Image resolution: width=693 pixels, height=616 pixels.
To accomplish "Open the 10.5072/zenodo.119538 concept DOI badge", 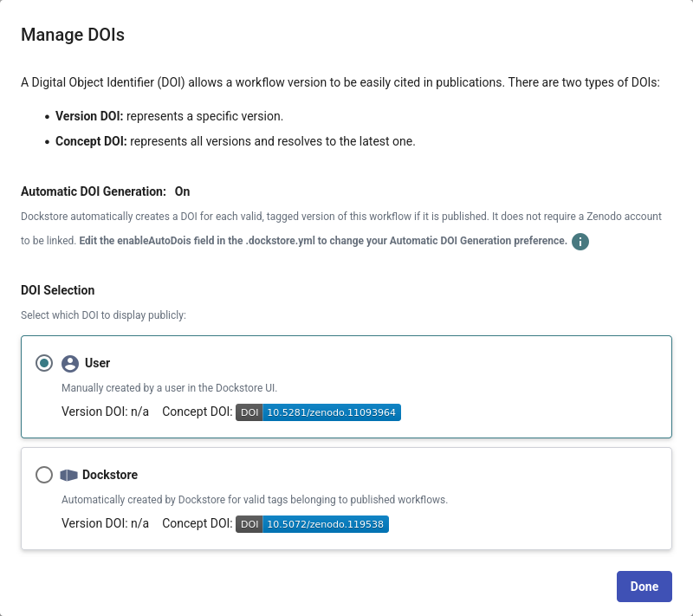I will pos(325,524).
